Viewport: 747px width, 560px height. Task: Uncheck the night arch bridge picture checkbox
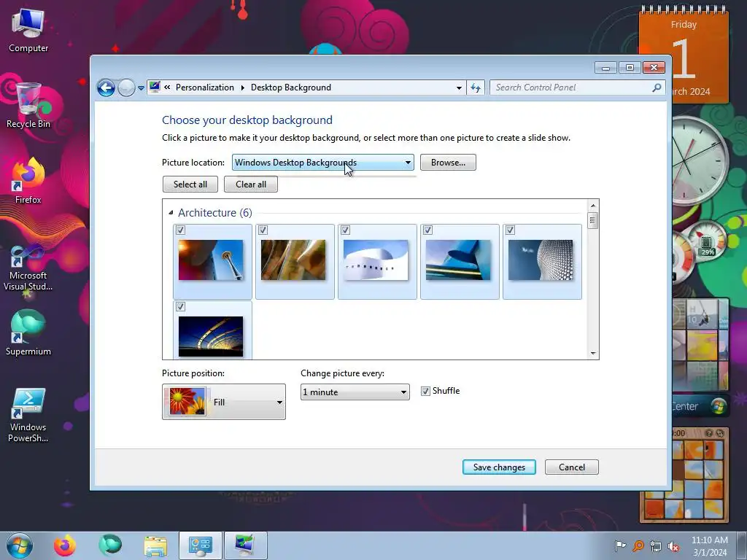pyautogui.click(x=181, y=307)
